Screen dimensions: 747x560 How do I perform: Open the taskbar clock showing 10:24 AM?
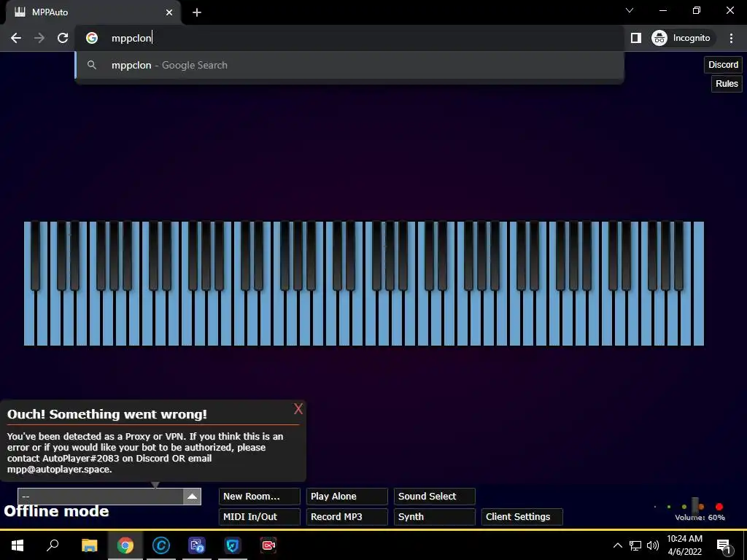(x=684, y=545)
